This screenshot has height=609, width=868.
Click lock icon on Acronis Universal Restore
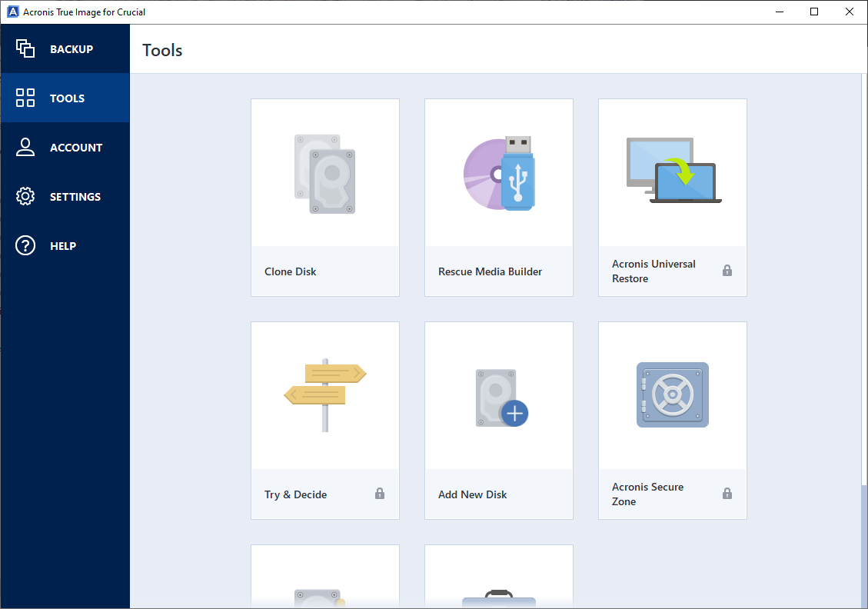(727, 271)
